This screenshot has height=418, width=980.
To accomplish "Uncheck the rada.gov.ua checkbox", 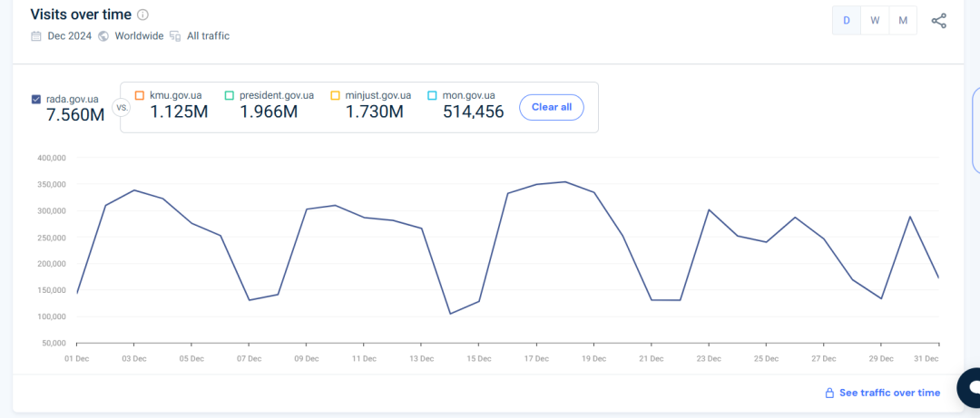I will point(36,99).
